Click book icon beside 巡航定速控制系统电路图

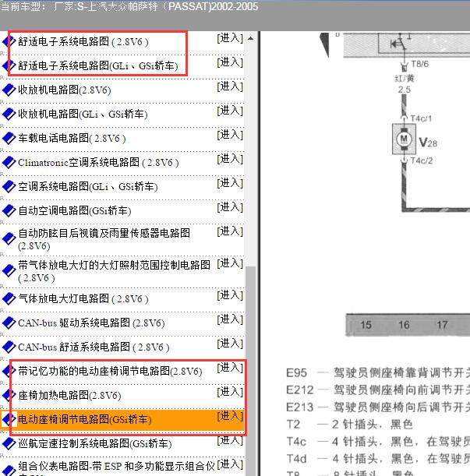pyautogui.click(x=9, y=443)
